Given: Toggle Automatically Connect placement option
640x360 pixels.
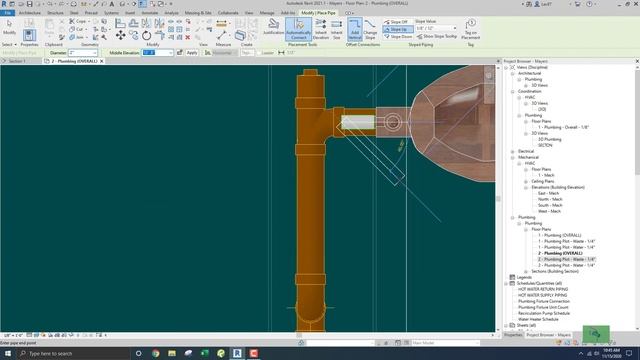Looking at the screenshot, I should tap(298, 29).
